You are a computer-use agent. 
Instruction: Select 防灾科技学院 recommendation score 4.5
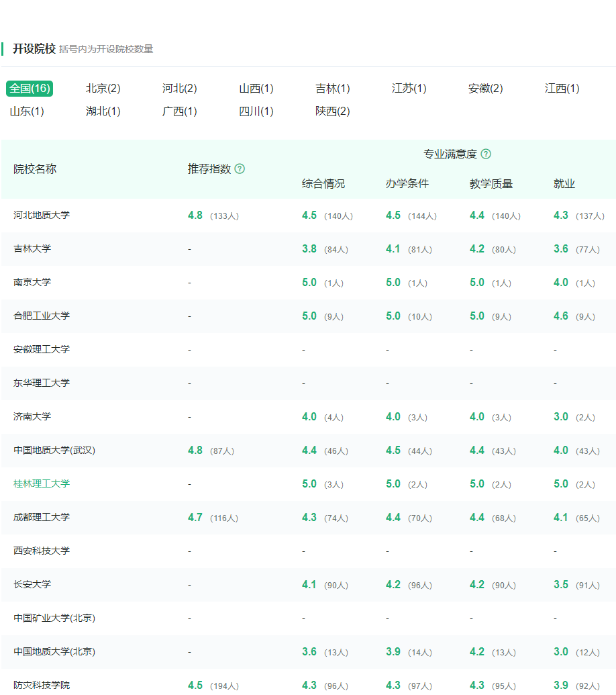click(x=195, y=685)
